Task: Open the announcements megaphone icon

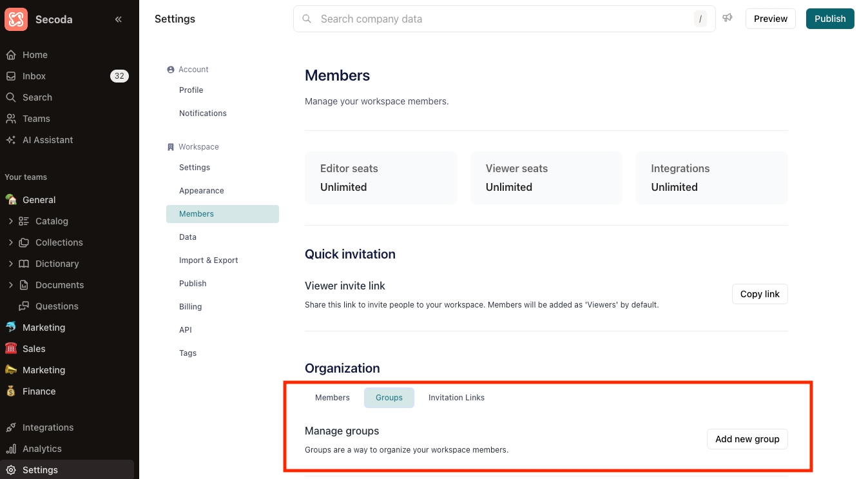Action: click(x=728, y=18)
